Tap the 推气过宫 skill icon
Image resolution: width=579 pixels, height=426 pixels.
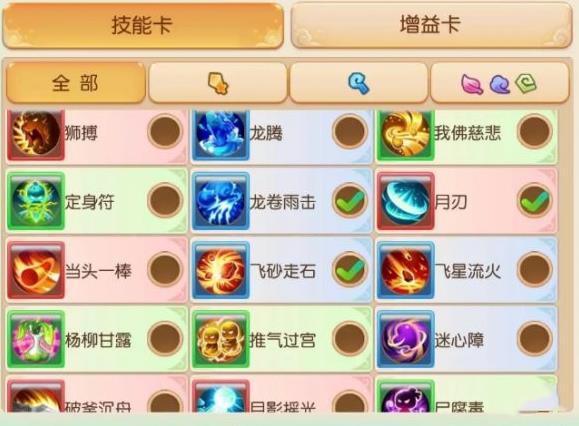[x=221, y=339]
